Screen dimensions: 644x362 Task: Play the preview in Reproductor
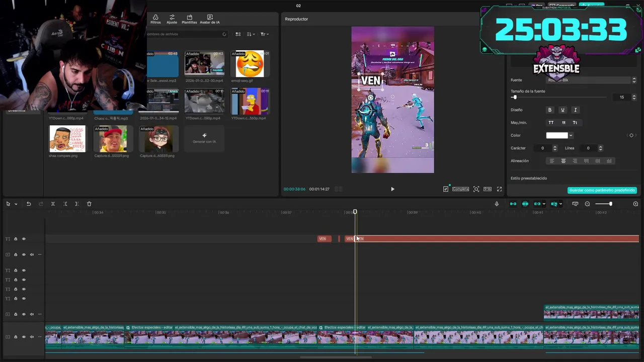pos(392,189)
